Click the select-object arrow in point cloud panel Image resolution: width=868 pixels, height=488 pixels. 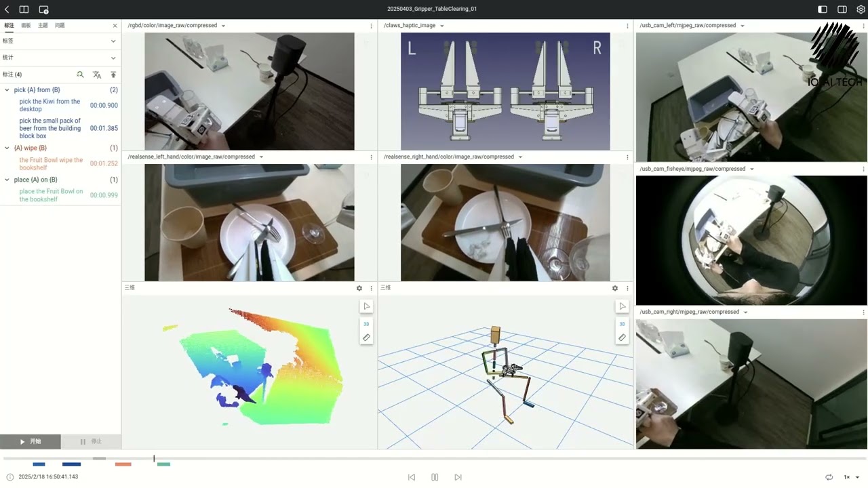[366, 306]
